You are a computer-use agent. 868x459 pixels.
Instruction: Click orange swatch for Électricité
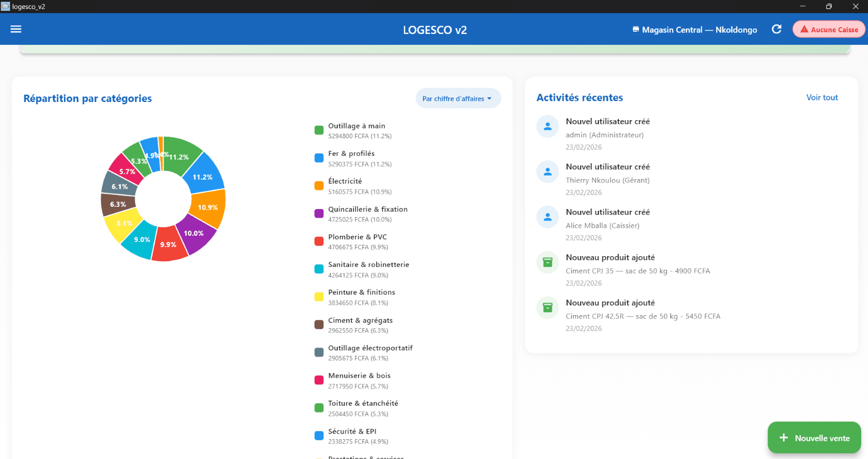tap(319, 186)
